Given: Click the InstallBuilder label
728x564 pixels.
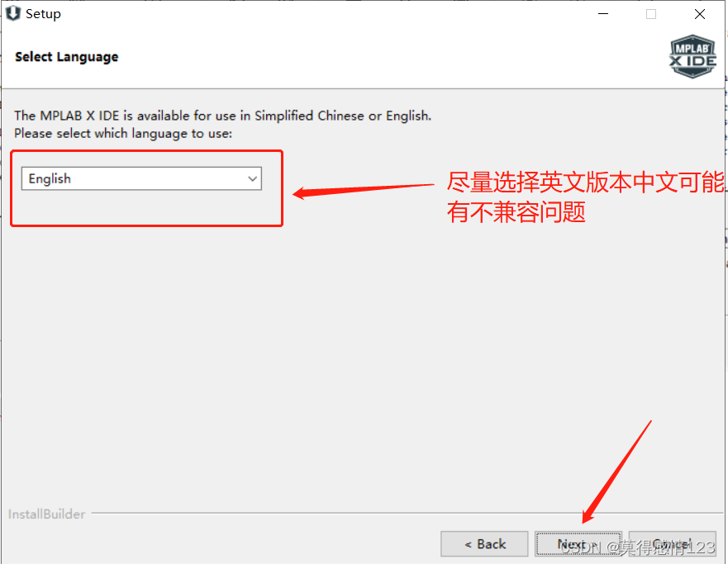Looking at the screenshot, I should click(x=46, y=514).
